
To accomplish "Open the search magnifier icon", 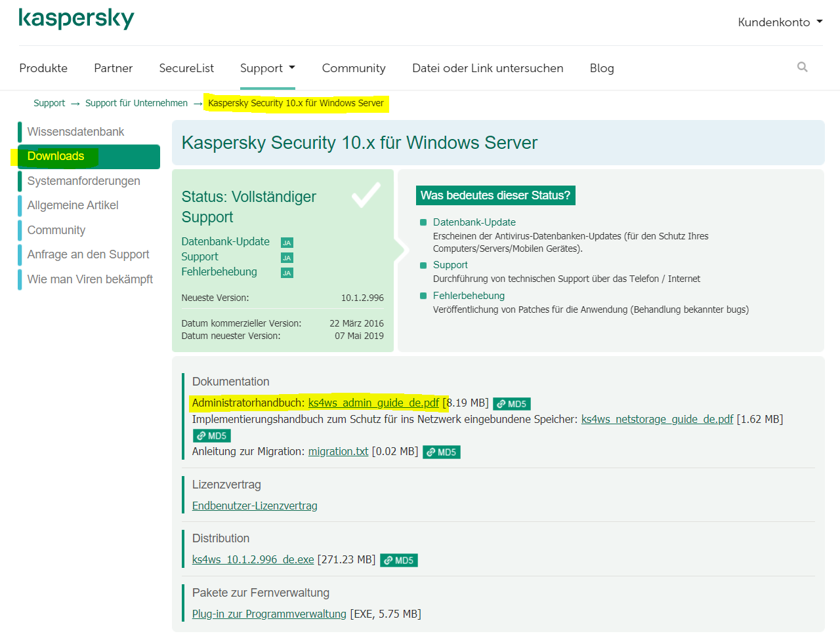I will click(x=802, y=67).
